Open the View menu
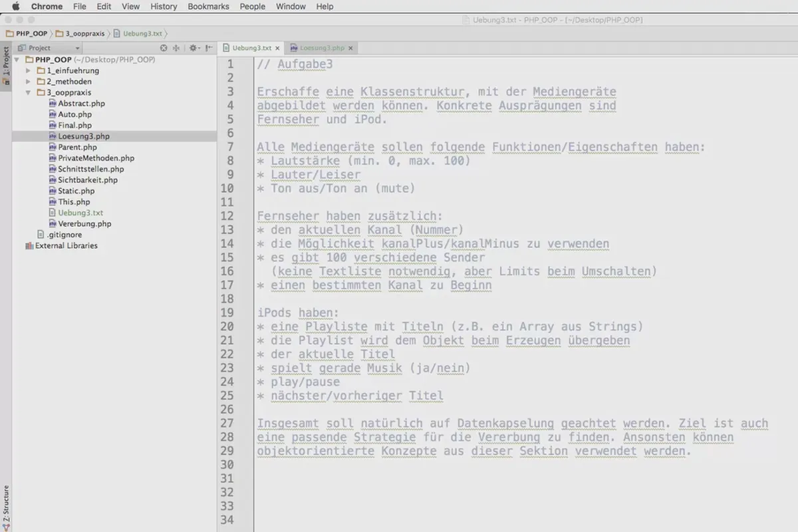The height and width of the screenshot is (532, 798). 131,7
